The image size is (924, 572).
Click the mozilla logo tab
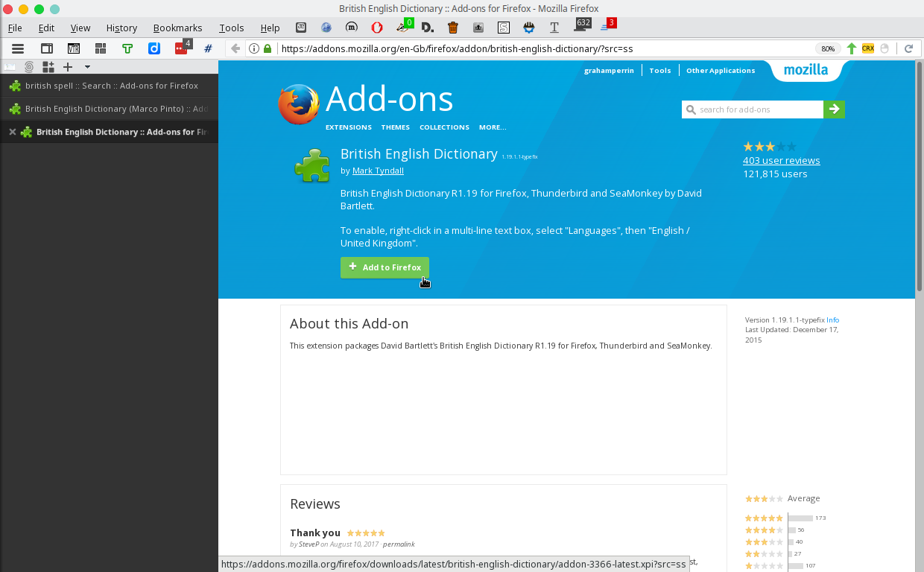point(806,70)
